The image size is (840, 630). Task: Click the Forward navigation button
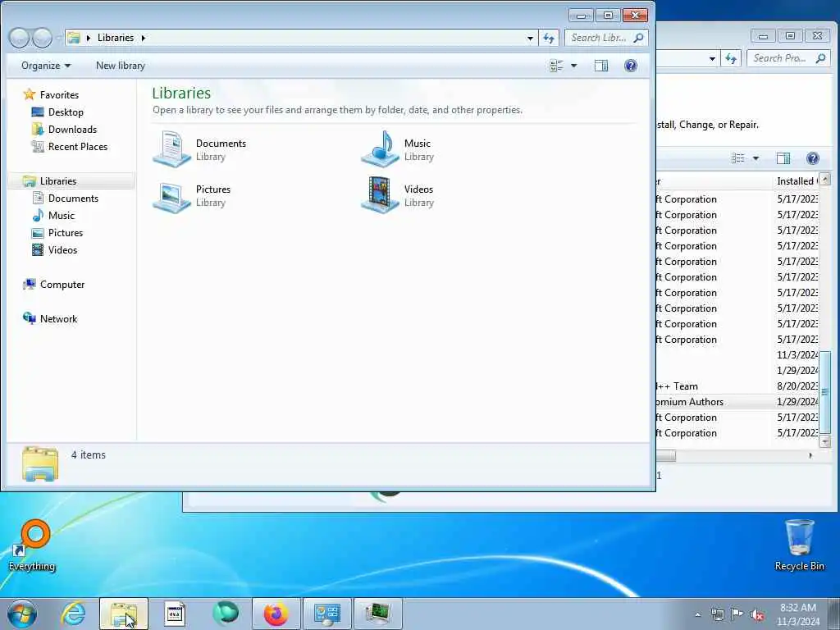coord(42,38)
